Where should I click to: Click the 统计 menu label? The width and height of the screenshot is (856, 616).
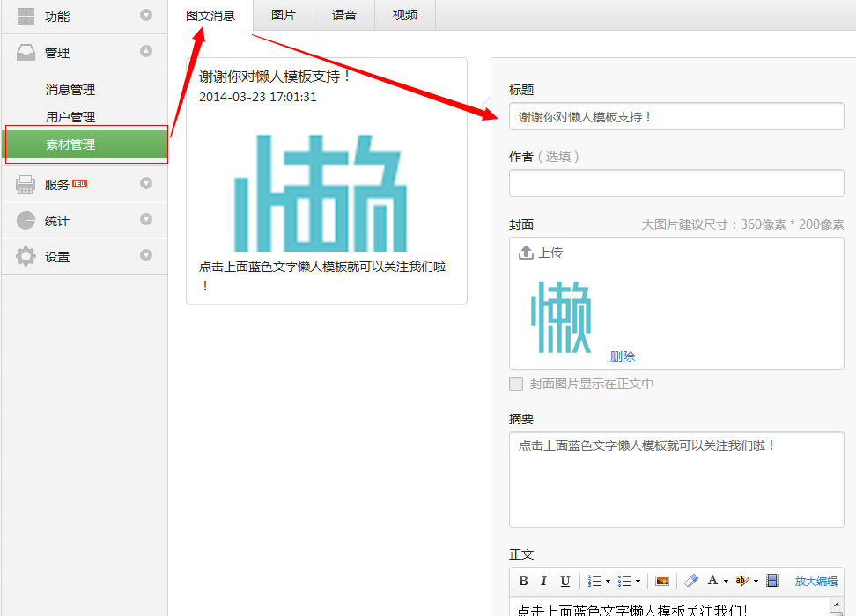click(56, 220)
